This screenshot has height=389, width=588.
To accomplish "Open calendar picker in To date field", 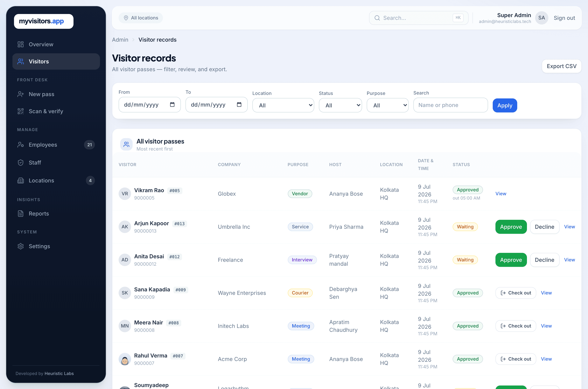I will (239, 105).
